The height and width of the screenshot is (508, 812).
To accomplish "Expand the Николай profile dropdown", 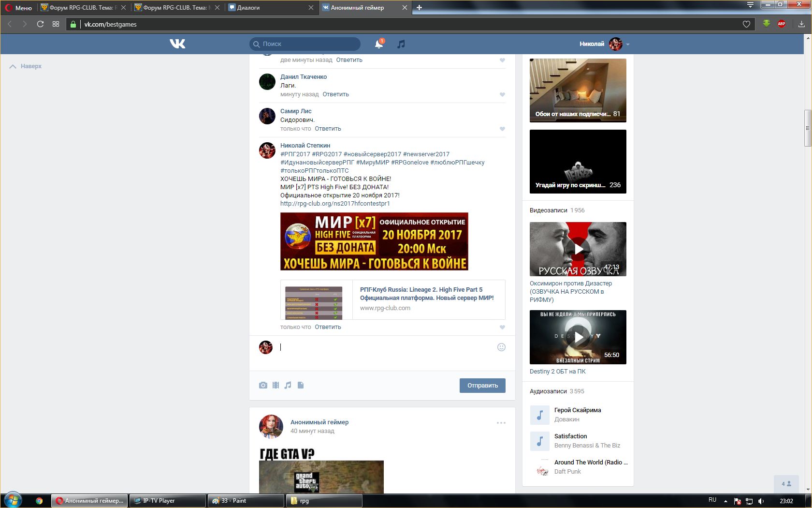I will pyautogui.click(x=627, y=44).
